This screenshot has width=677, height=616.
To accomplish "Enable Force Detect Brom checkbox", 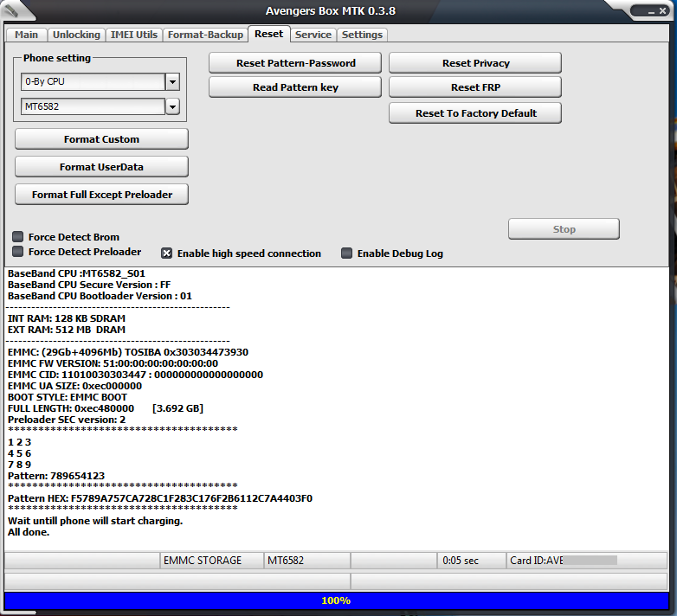I will click(18, 237).
